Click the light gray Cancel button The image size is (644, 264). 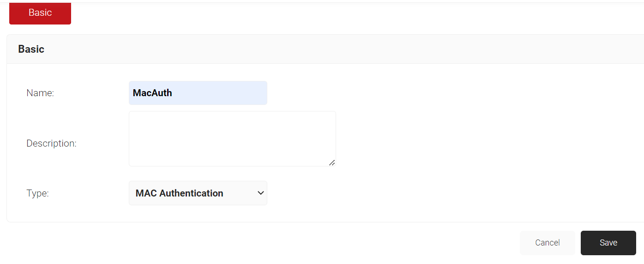548,243
